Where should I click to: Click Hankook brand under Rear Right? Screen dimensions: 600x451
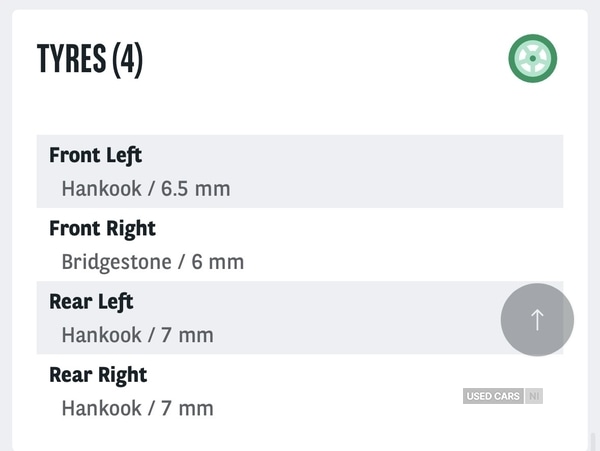click(101, 408)
